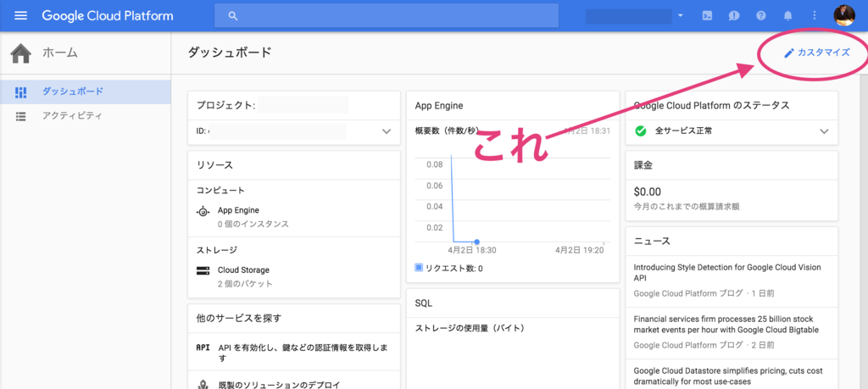868x389 pixels.
Task: Open the user account avatar
Action: (844, 15)
